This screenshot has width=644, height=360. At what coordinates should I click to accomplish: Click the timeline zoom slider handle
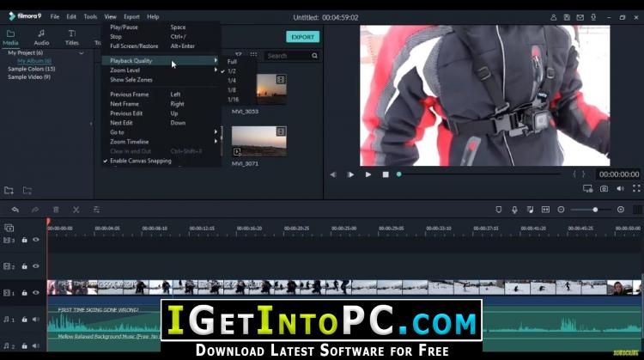[x=595, y=210]
